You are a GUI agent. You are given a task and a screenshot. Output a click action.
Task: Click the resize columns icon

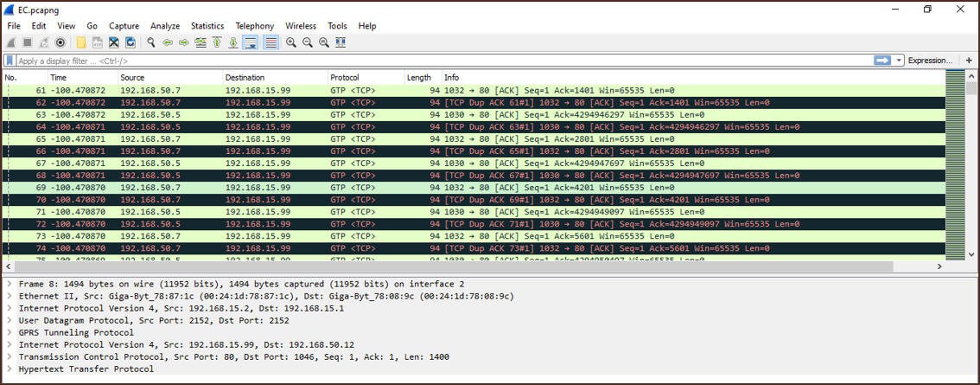[340, 42]
